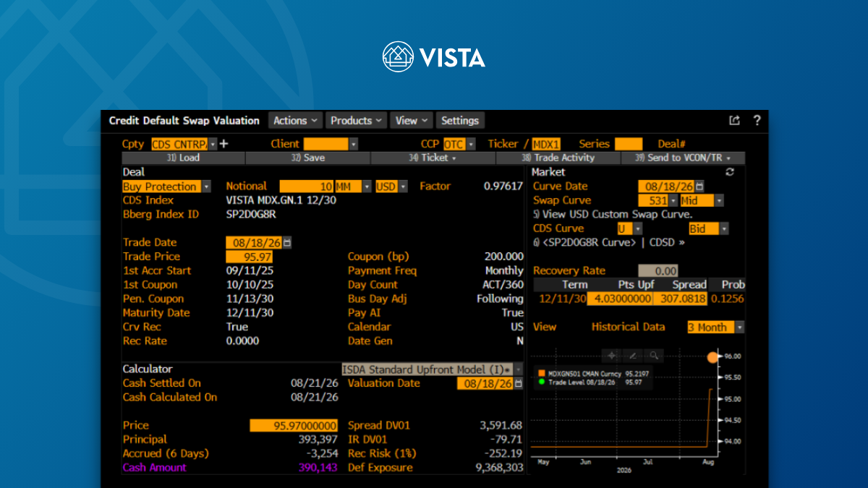
Task: Expand the MM notional unit dropdown
Action: [367, 187]
